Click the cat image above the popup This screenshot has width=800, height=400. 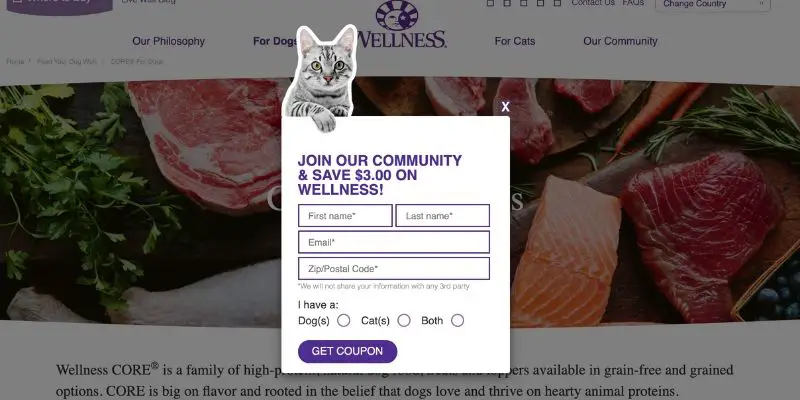[321, 78]
